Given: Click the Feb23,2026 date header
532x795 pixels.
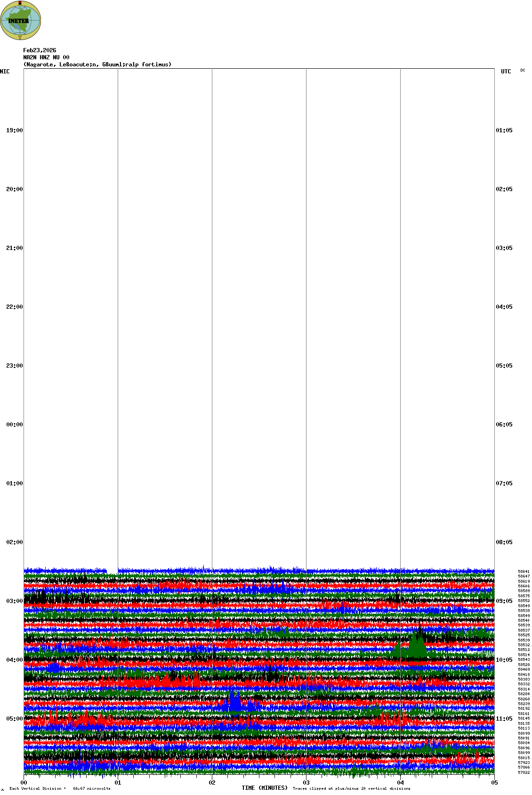Looking at the screenshot, I should pos(40,50).
